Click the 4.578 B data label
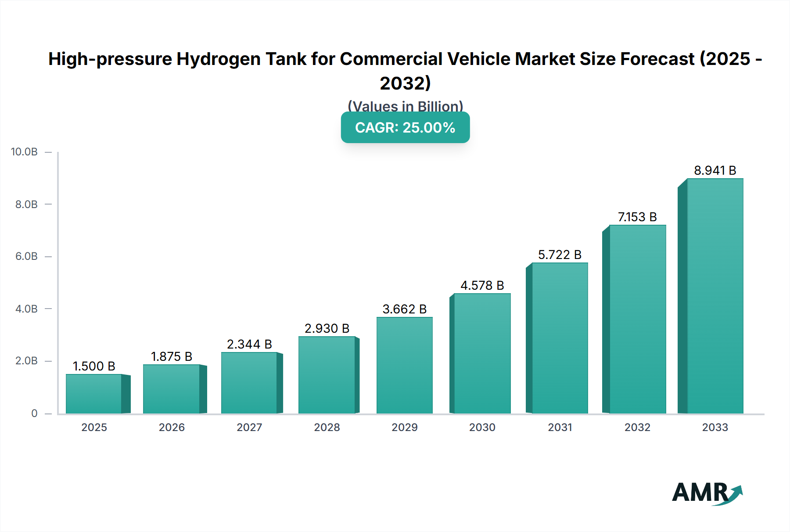The image size is (790, 532). (x=482, y=286)
